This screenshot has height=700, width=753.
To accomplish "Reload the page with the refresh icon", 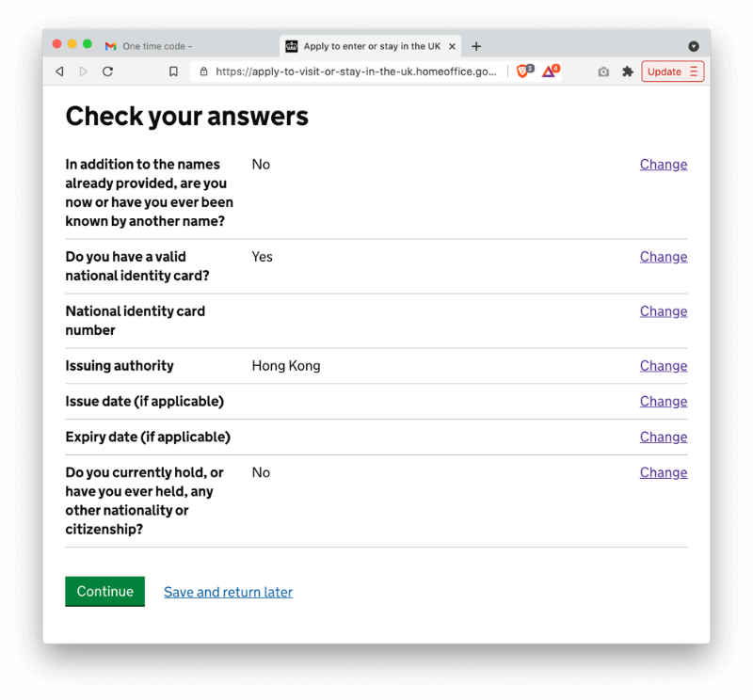I will 108,72.
